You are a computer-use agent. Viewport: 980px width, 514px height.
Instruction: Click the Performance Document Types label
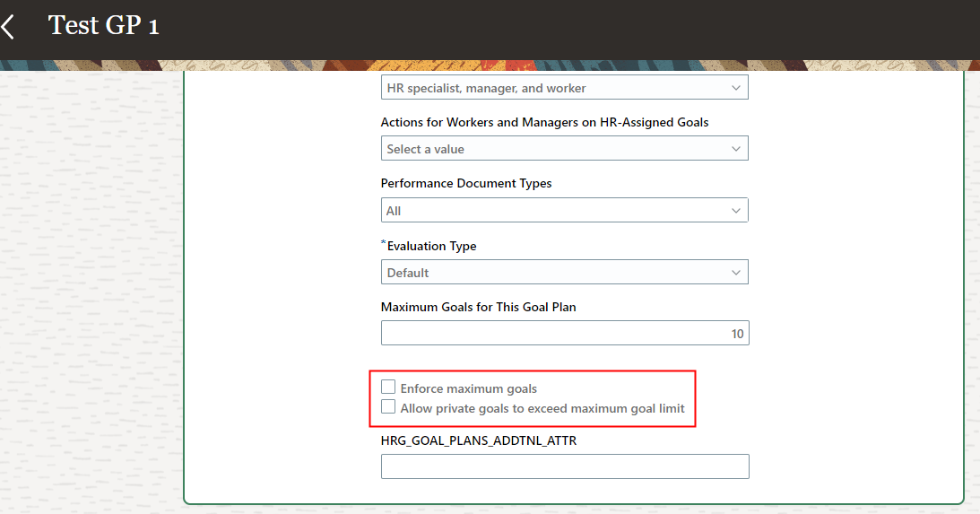pos(466,183)
